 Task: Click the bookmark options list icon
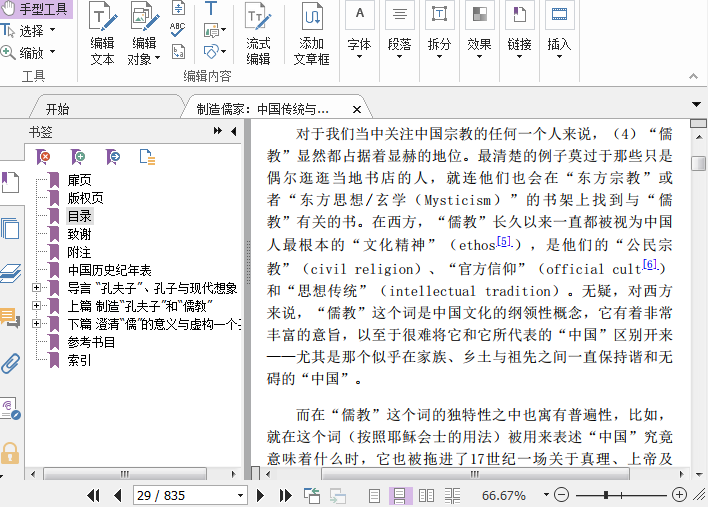click(x=147, y=157)
